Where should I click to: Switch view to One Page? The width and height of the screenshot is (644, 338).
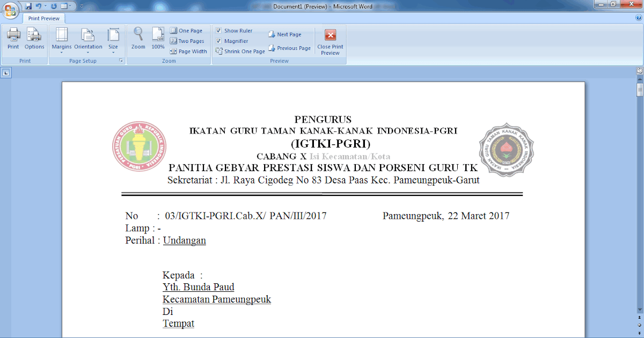coord(186,31)
